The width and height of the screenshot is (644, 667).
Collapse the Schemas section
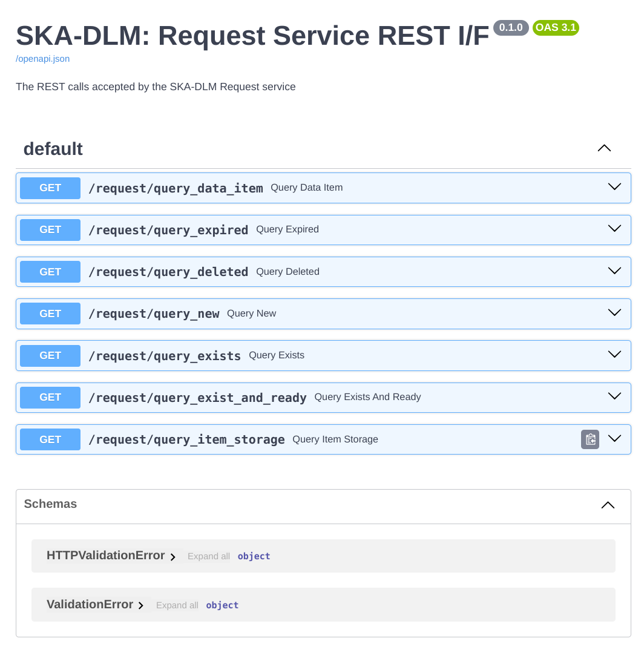tap(608, 505)
